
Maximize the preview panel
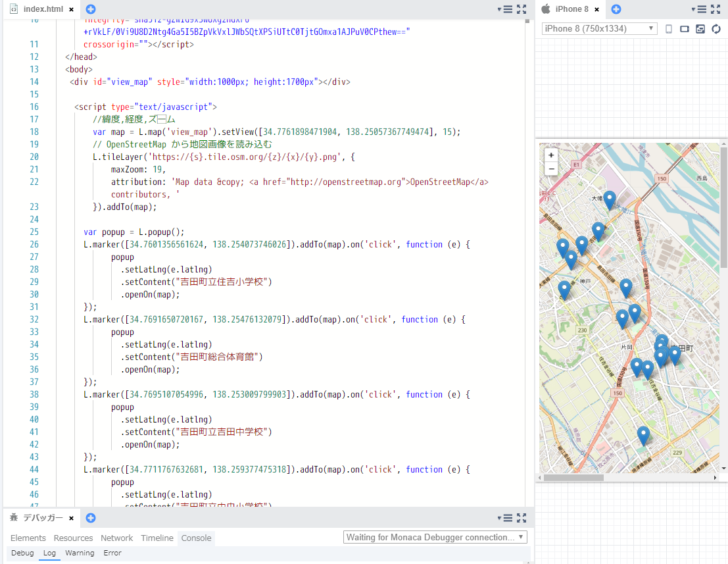click(716, 9)
